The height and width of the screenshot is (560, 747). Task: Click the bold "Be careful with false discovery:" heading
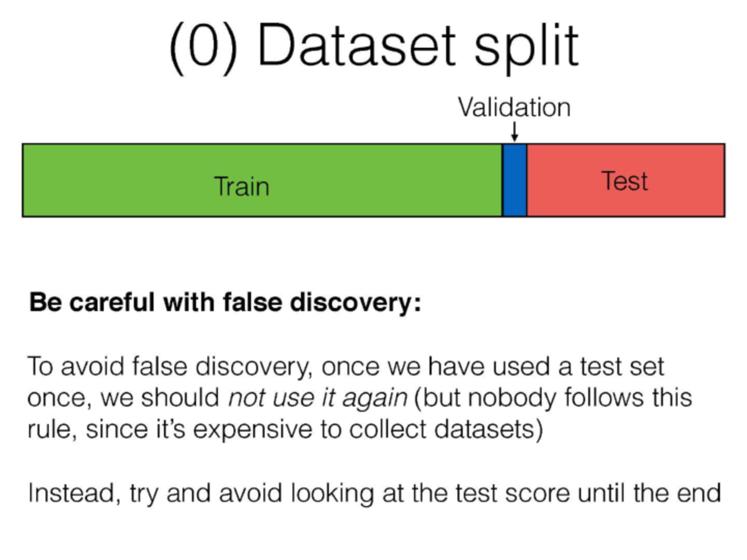[x=225, y=302]
